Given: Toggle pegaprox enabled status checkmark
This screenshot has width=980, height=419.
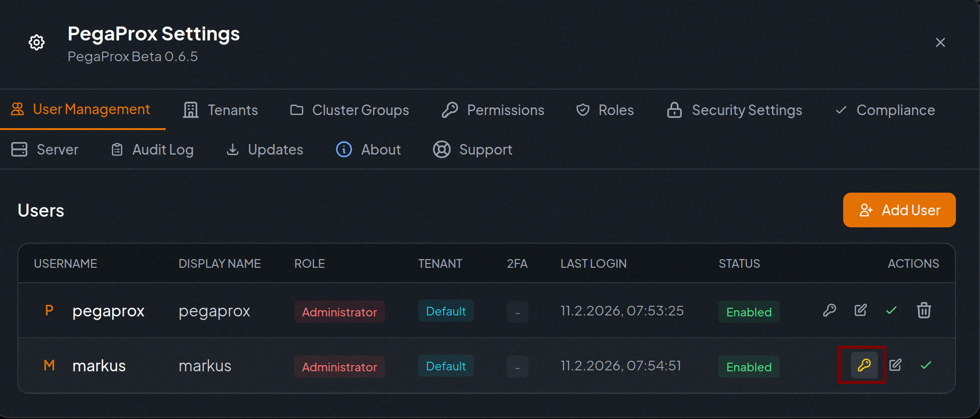Looking at the screenshot, I should pyautogui.click(x=891, y=310).
